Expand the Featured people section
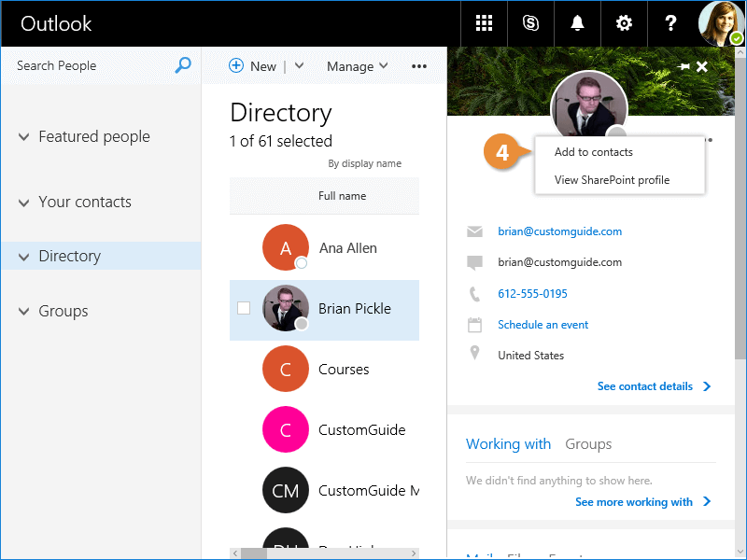The image size is (747, 560). (24, 137)
